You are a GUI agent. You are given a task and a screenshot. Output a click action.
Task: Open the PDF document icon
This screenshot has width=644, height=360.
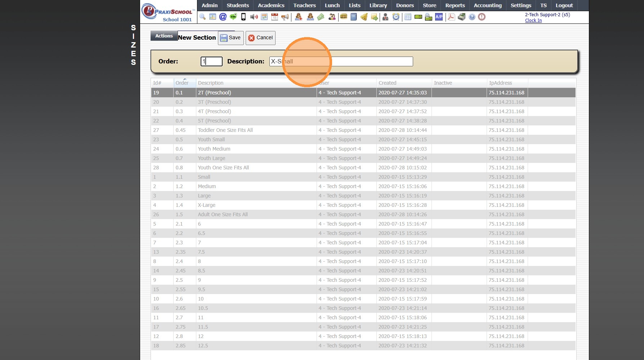[x=451, y=17]
